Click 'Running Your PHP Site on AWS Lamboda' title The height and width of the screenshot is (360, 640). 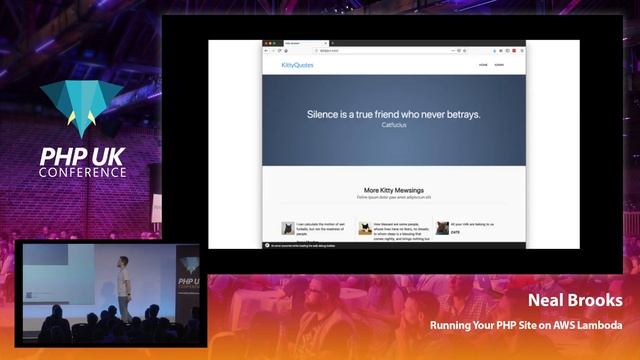click(526, 325)
